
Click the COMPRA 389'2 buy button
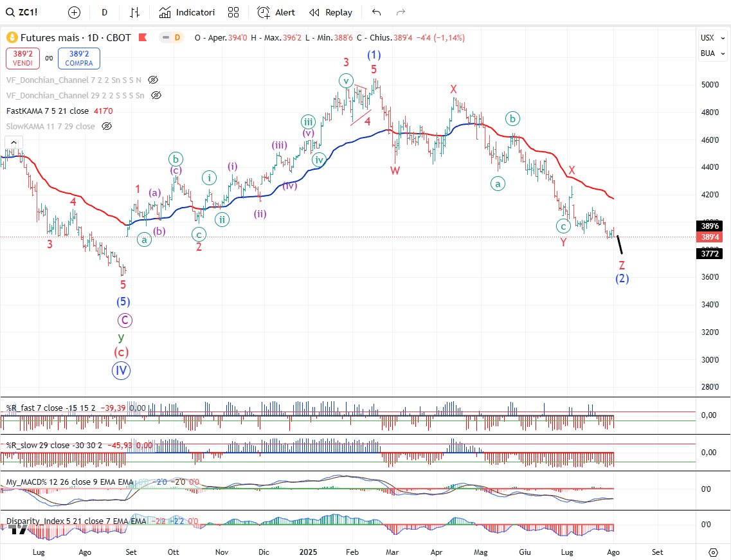point(79,59)
